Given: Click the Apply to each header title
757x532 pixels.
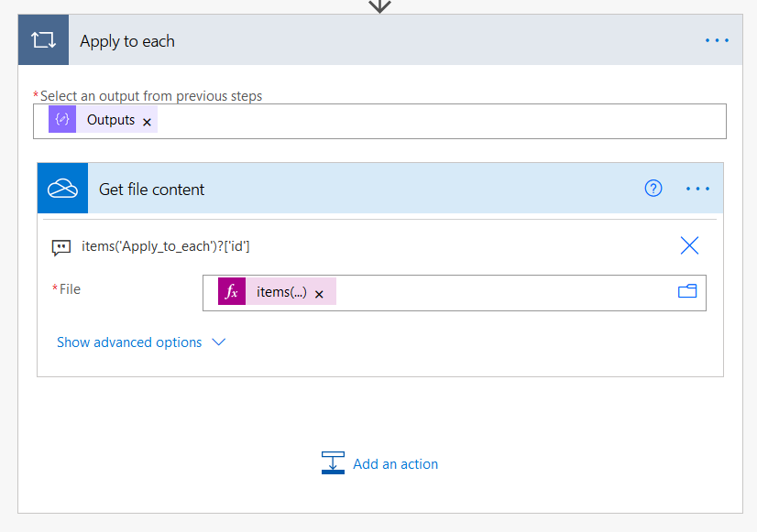Looking at the screenshot, I should point(127,41).
